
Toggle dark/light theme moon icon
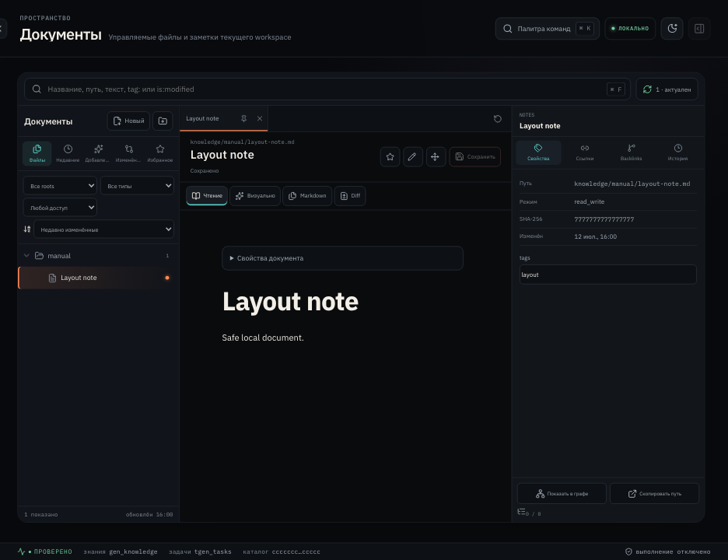tap(672, 29)
